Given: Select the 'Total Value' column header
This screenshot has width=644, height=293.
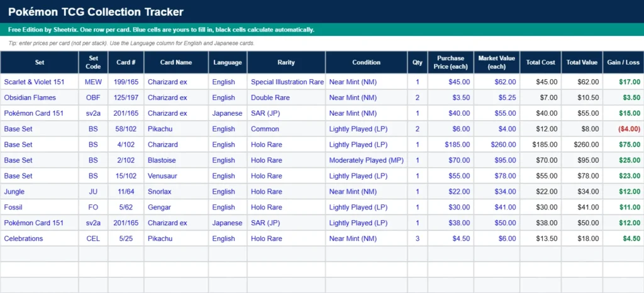Looking at the screenshot, I should coord(582,62).
